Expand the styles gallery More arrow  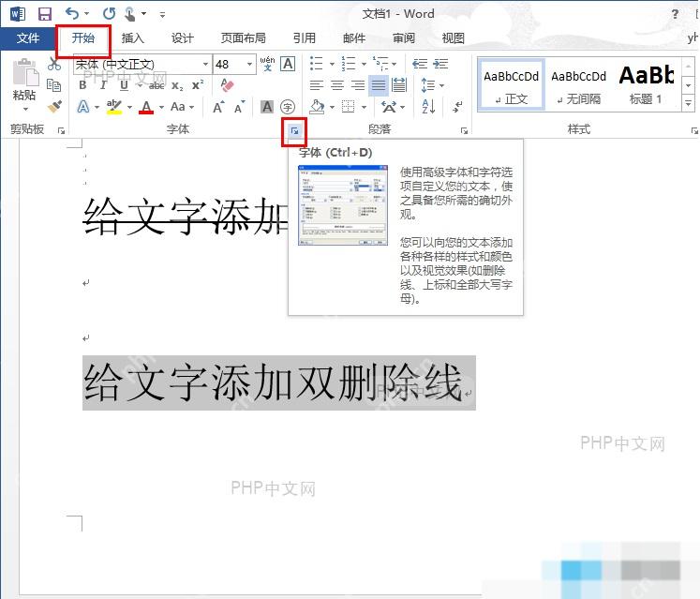pos(688,103)
